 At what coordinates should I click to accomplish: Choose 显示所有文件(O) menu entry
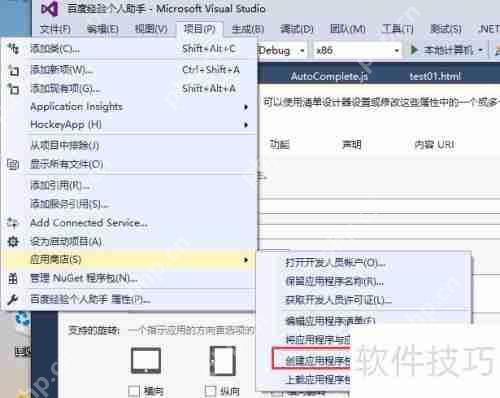point(129,164)
